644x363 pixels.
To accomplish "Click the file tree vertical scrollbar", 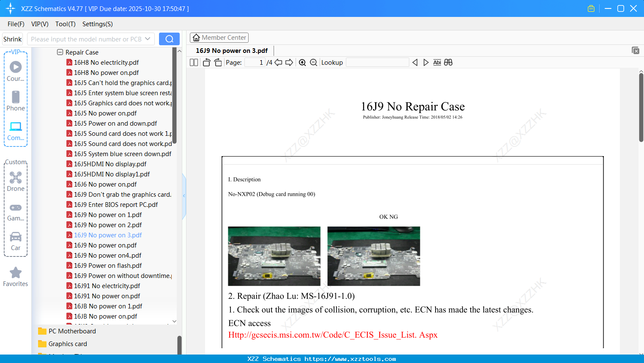I will click(174, 95).
